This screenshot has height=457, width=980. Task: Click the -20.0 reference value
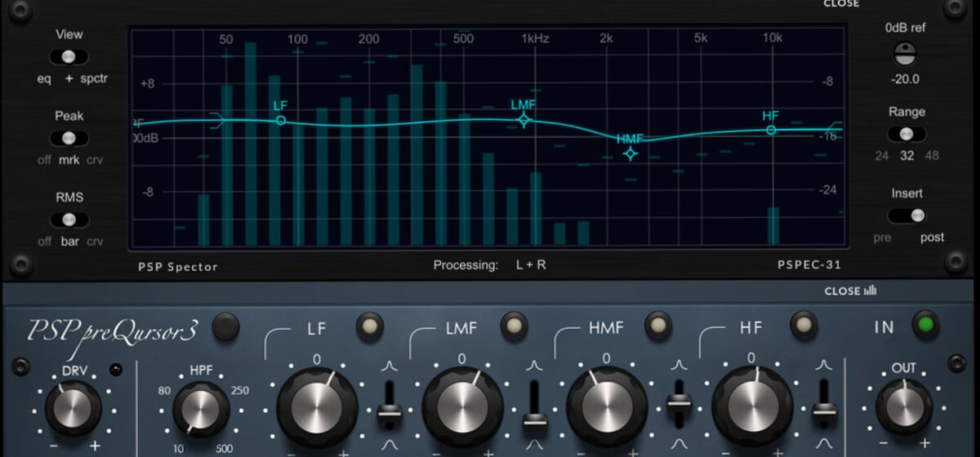coord(905,79)
